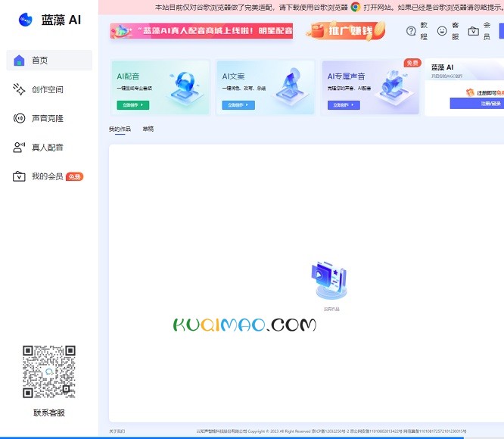The image size is (504, 439).
Task: Open 真人配音 menu item
Action: 49,147
